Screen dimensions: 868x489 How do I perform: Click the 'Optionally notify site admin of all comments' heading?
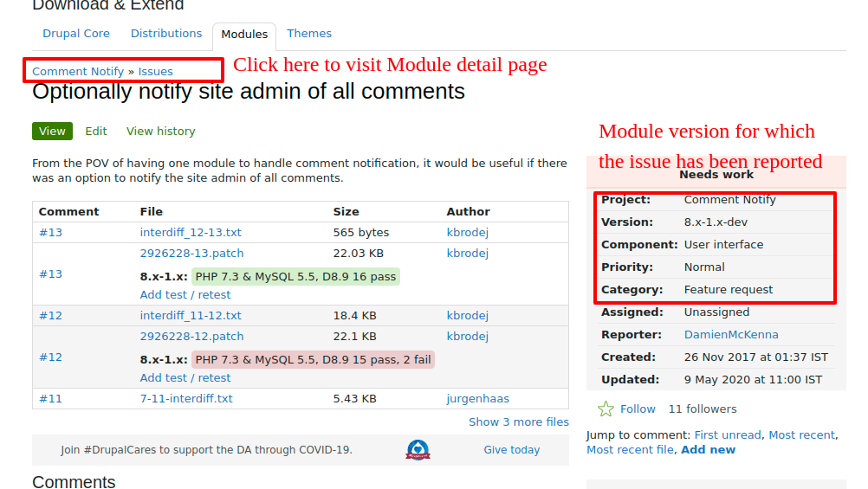[249, 91]
